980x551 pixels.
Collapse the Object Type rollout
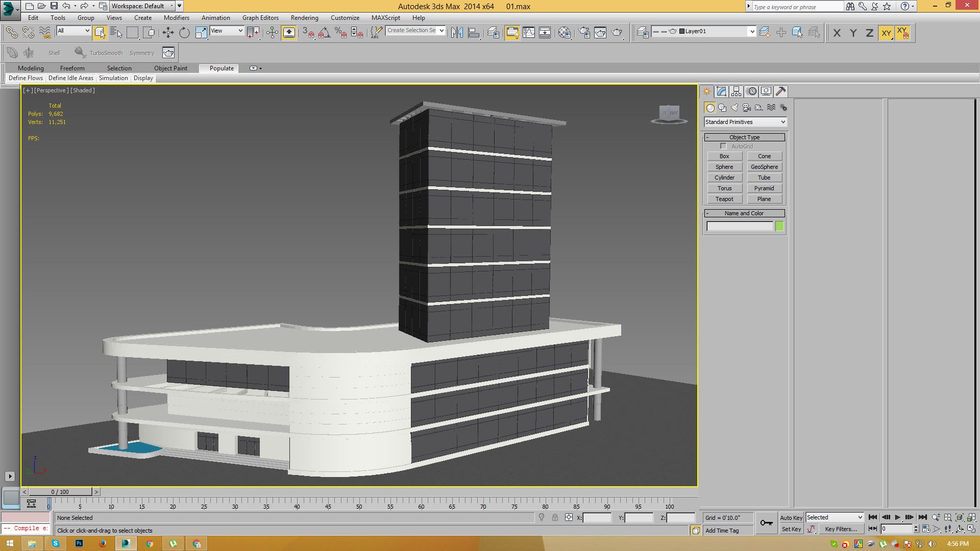pos(744,137)
